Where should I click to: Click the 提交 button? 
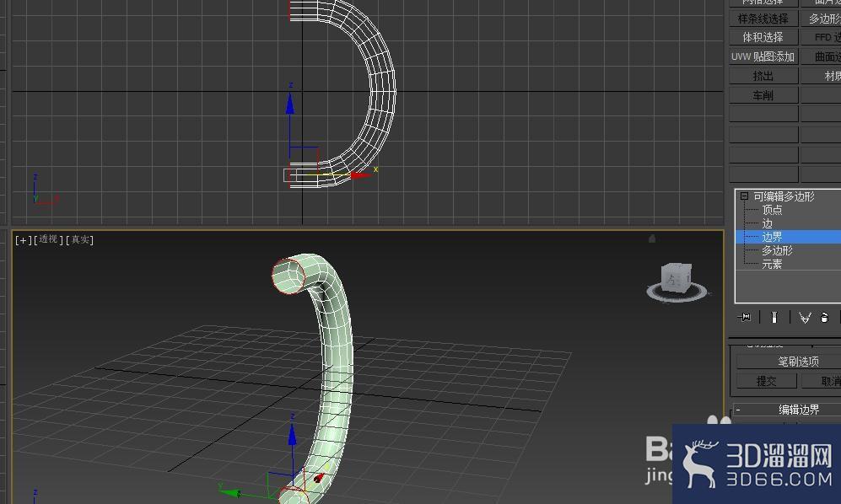click(767, 381)
